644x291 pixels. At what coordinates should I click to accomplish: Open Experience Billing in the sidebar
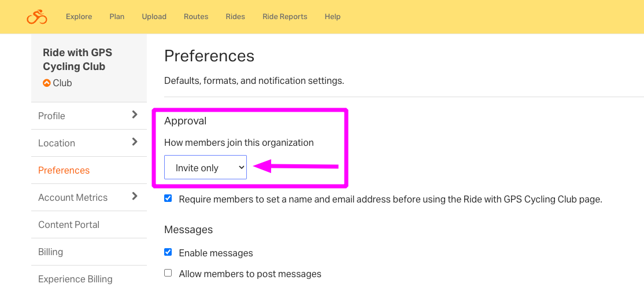coord(75,279)
